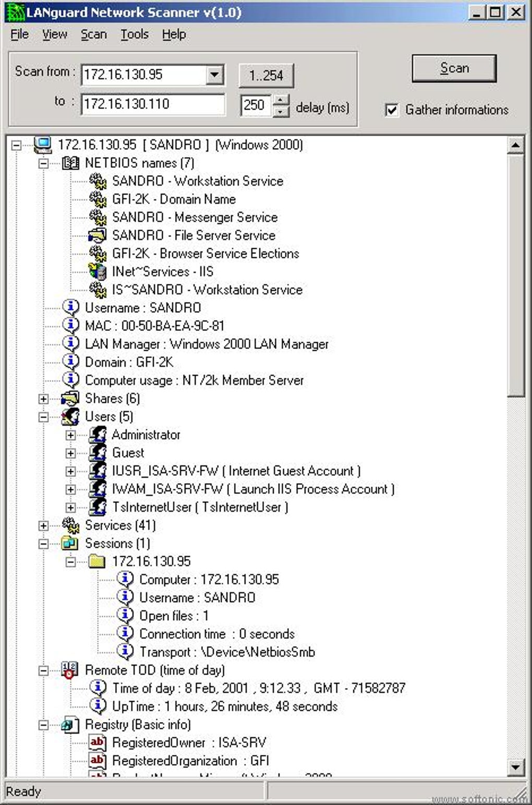Image resolution: width=532 pixels, height=805 pixels.
Task: Collapse the Sessions (1) node
Action: [x=44, y=544]
